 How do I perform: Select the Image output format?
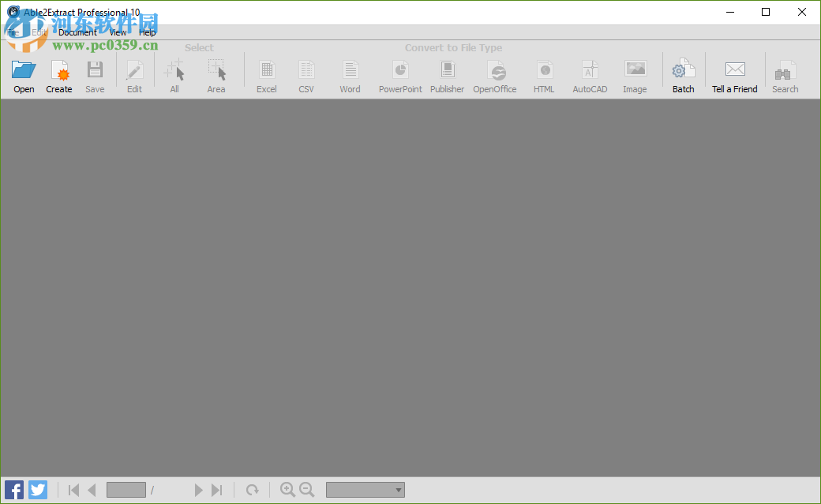coord(635,75)
